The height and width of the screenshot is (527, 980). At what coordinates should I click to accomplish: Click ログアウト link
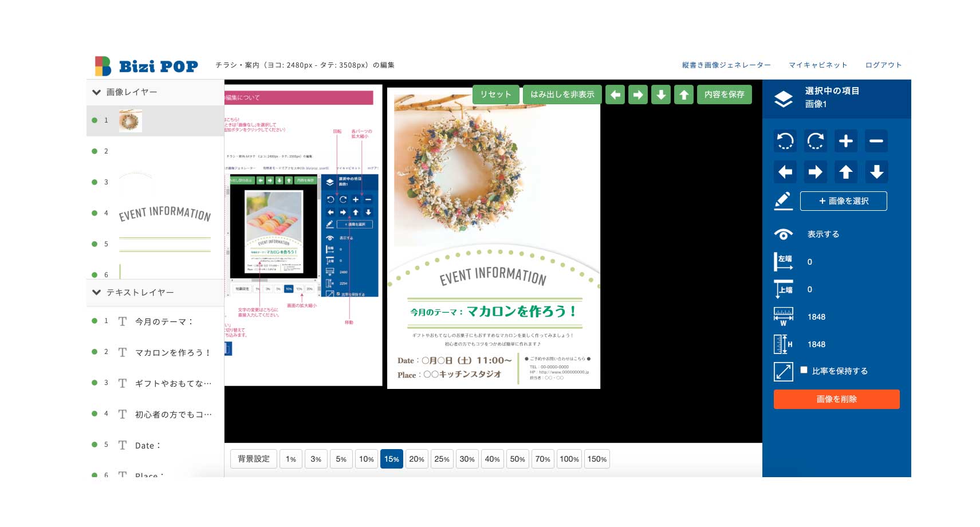coord(883,65)
